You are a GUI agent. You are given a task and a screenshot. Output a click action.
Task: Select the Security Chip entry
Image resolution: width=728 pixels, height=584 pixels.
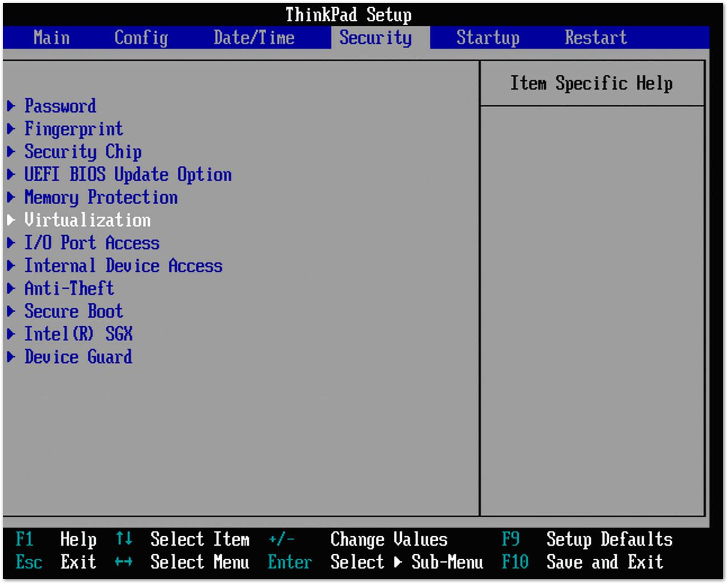(82, 152)
